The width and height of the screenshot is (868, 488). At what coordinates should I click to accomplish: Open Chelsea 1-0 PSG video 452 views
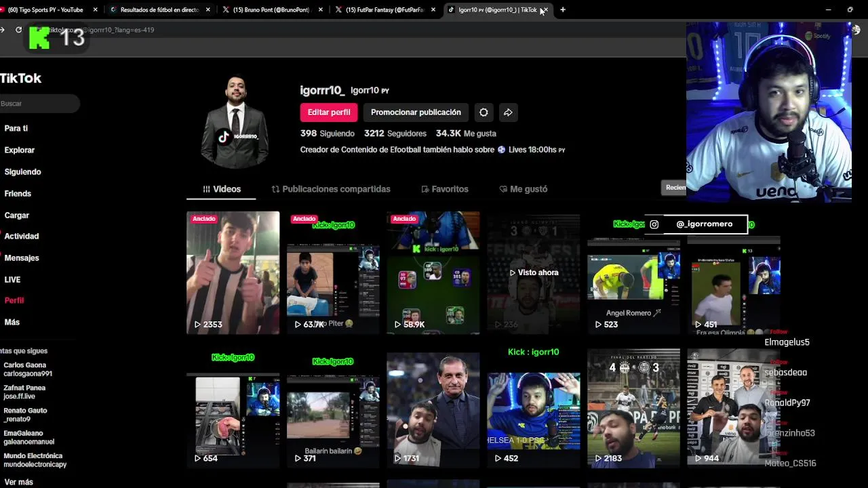pyautogui.click(x=534, y=408)
